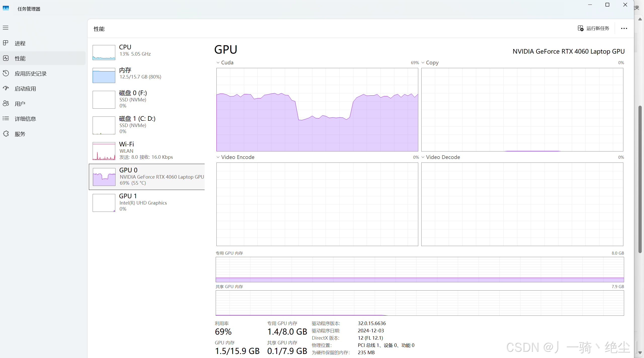Image resolution: width=644 pixels, height=358 pixels.
Task: Select the 性能 sidebar tab
Action: [x=21, y=58]
